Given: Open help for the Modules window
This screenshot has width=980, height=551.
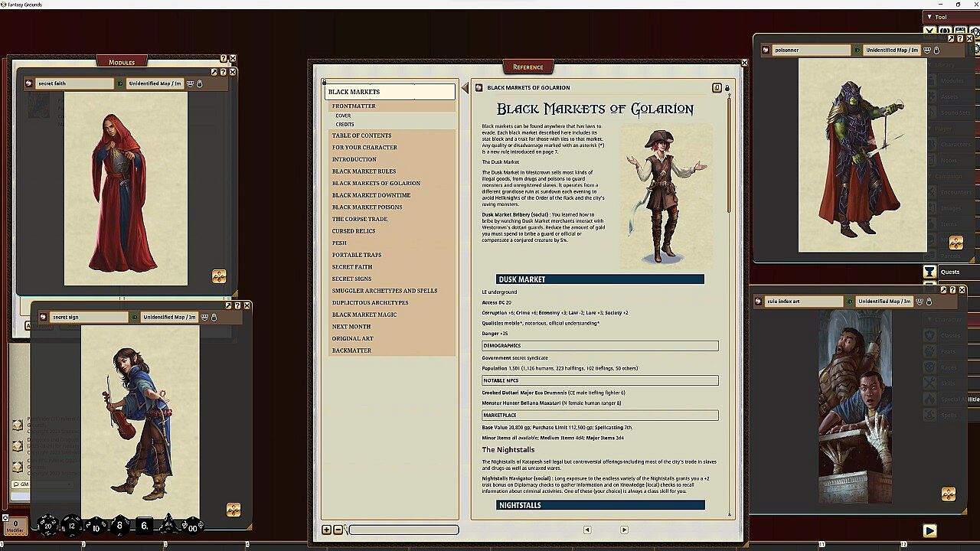Looking at the screenshot, I should [x=224, y=58].
